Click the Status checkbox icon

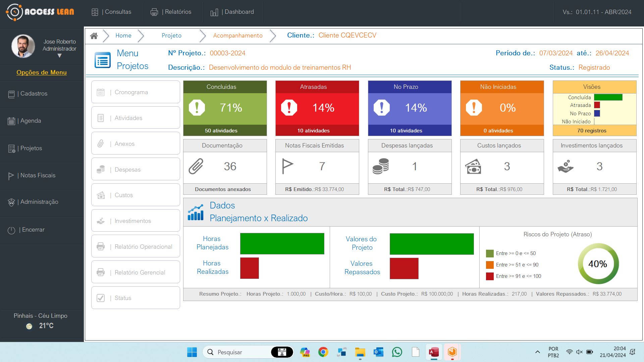click(101, 298)
